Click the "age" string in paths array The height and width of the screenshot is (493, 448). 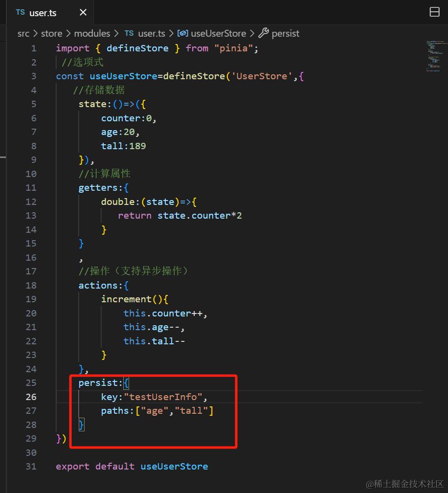[x=155, y=411]
